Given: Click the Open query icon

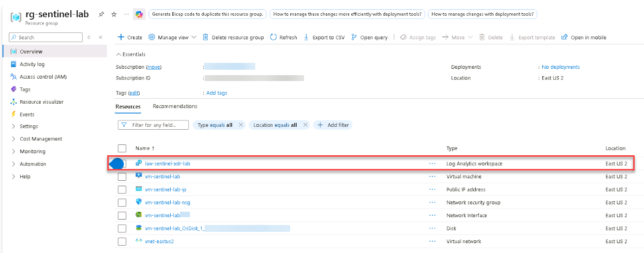Looking at the screenshot, I should tap(354, 37).
